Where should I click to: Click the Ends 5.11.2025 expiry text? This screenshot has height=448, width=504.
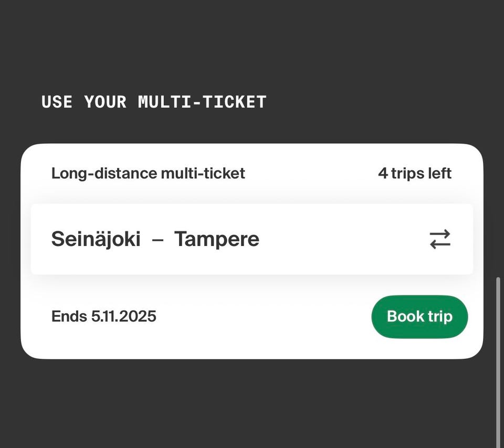(103, 316)
